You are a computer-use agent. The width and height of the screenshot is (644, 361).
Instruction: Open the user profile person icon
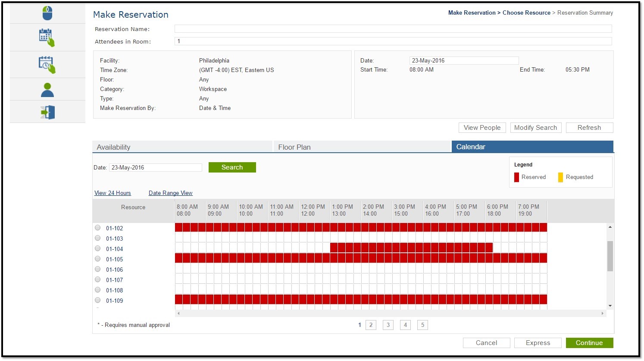47,90
